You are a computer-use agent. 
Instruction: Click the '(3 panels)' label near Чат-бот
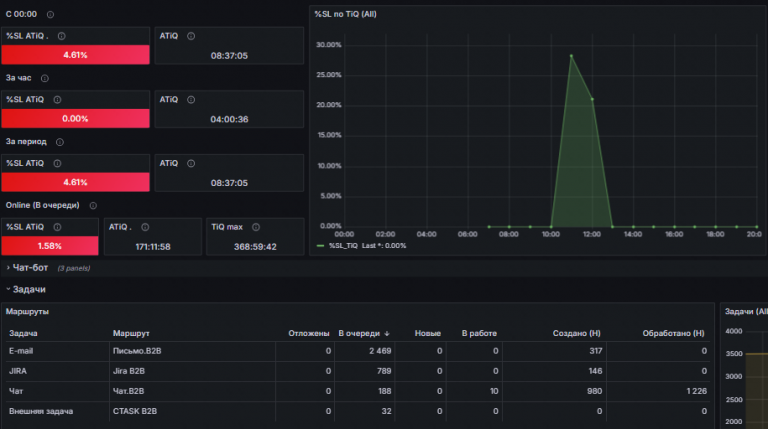coord(74,268)
